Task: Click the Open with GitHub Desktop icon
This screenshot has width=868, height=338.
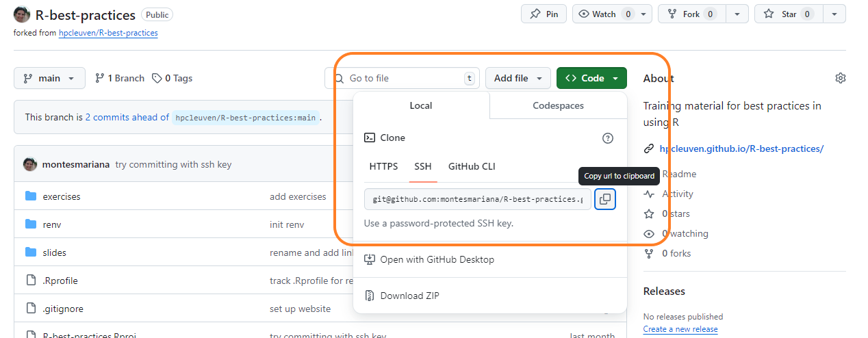Action: (370, 259)
